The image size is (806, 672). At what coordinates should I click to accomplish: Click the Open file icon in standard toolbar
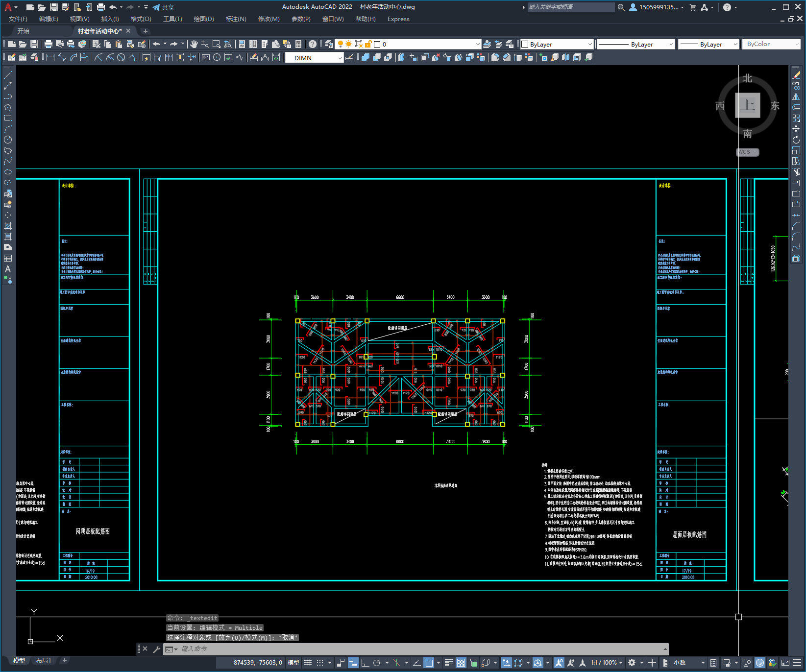(23, 44)
